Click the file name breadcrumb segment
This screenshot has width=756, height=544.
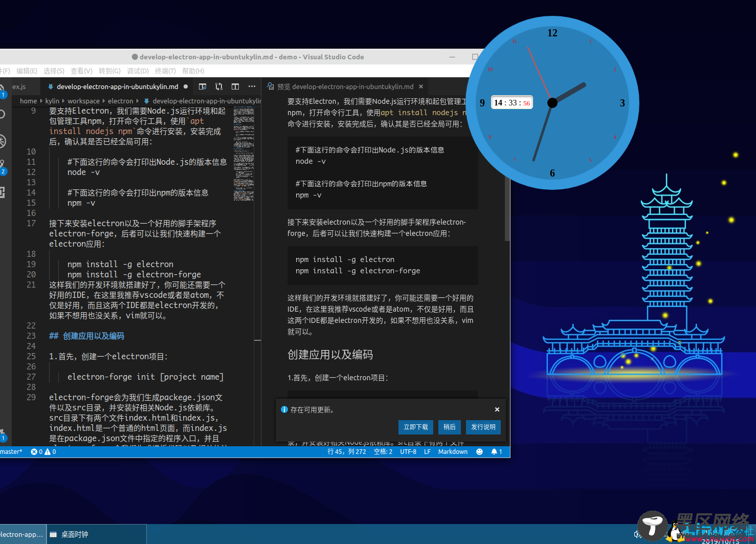(x=203, y=101)
